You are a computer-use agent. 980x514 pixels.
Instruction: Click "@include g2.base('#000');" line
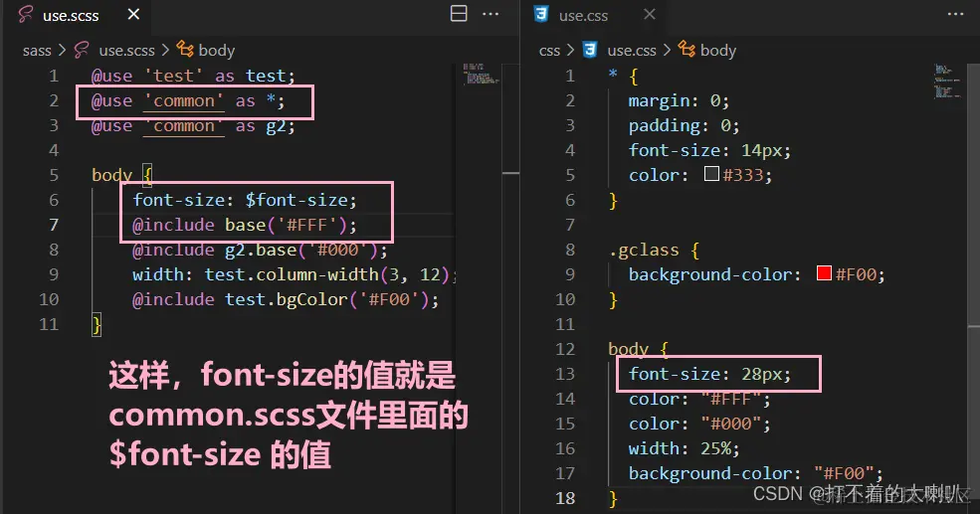coord(260,250)
